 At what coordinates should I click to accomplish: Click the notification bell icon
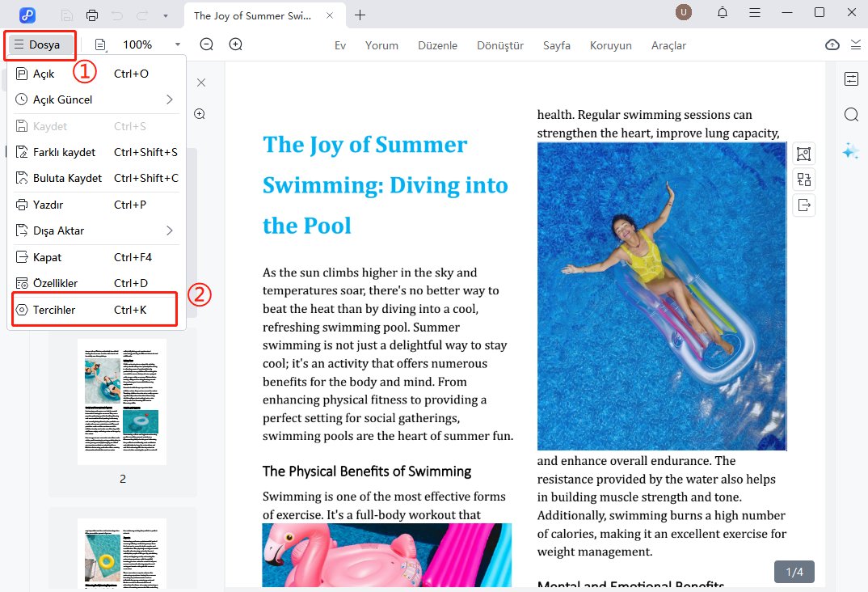click(723, 13)
